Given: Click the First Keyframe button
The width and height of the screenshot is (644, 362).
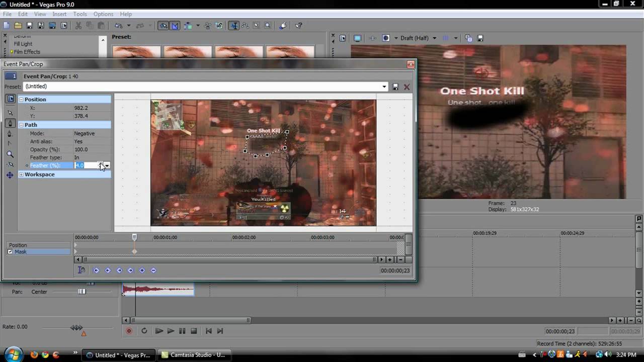Looking at the screenshot, I should point(96,270).
